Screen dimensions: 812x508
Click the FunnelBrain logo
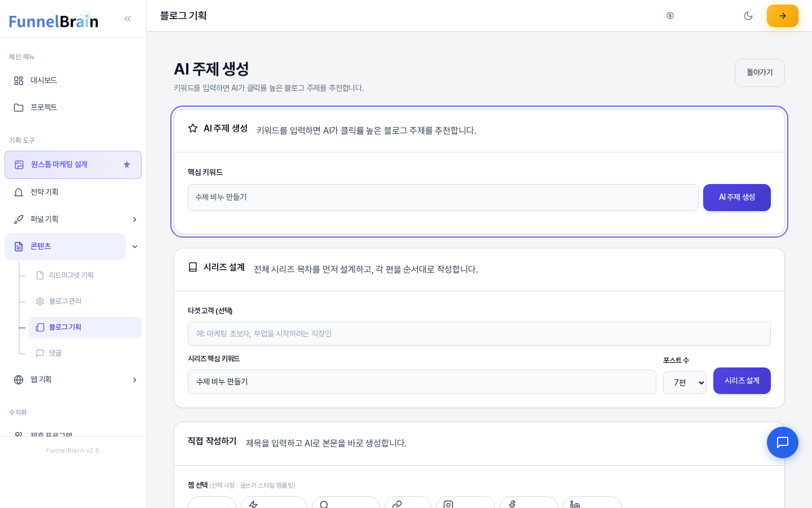tap(54, 20)
